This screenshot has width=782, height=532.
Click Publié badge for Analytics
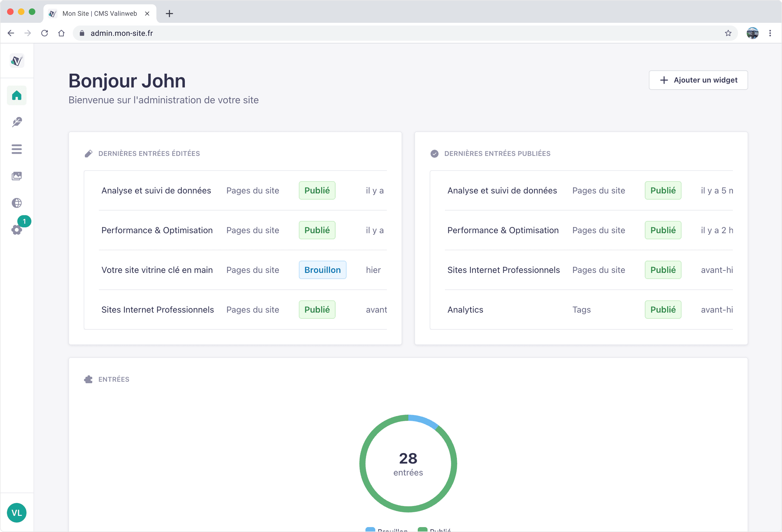coord(663,309)
